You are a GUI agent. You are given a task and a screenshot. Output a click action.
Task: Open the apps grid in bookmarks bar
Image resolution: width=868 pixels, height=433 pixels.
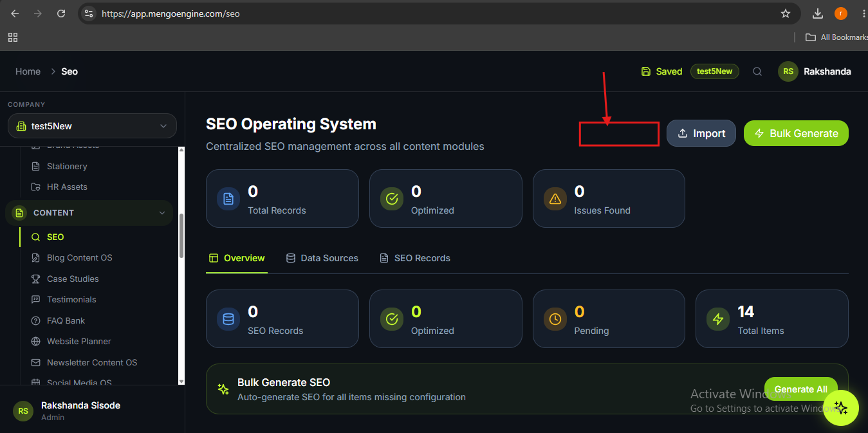(x=13, y=37)
